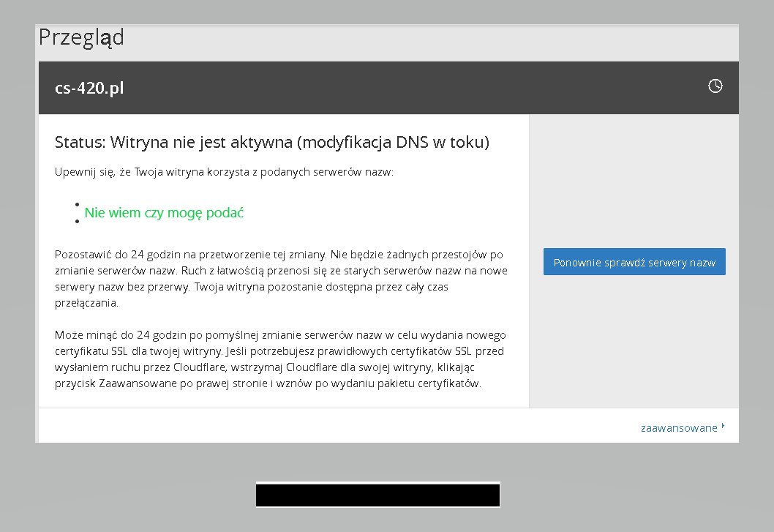The height and width of the screenshot is (532, 774).
Task: Click the Status: Witryna nie jest aktywna heading
Action: click(272, 142)
